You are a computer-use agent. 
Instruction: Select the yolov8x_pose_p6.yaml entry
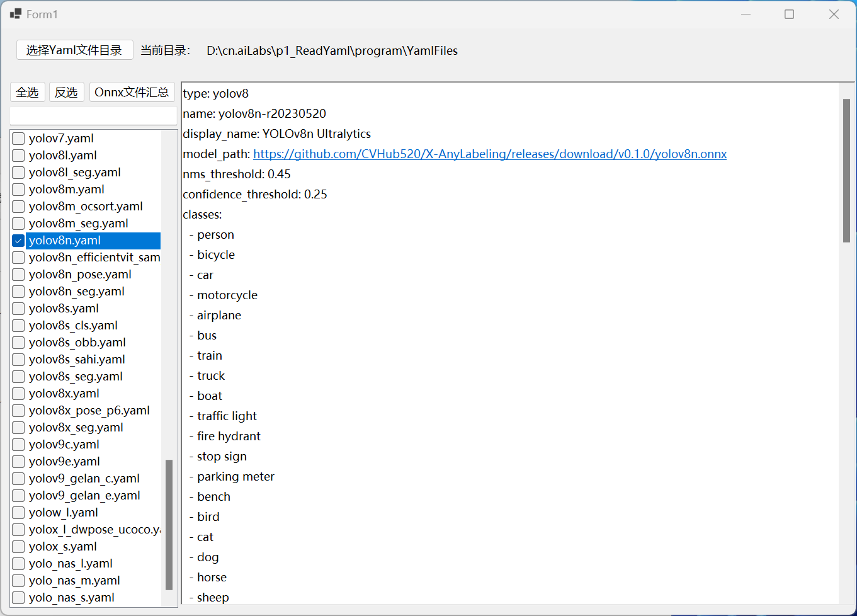point(89,411)
